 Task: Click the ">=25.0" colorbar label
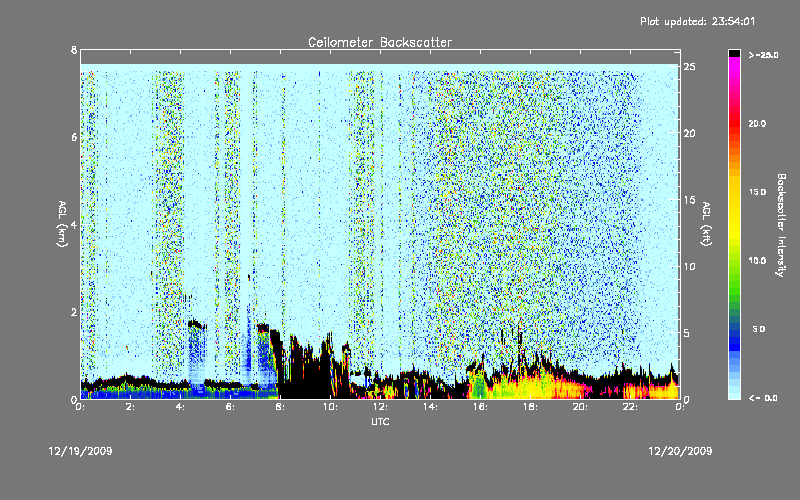click(763, 55)
